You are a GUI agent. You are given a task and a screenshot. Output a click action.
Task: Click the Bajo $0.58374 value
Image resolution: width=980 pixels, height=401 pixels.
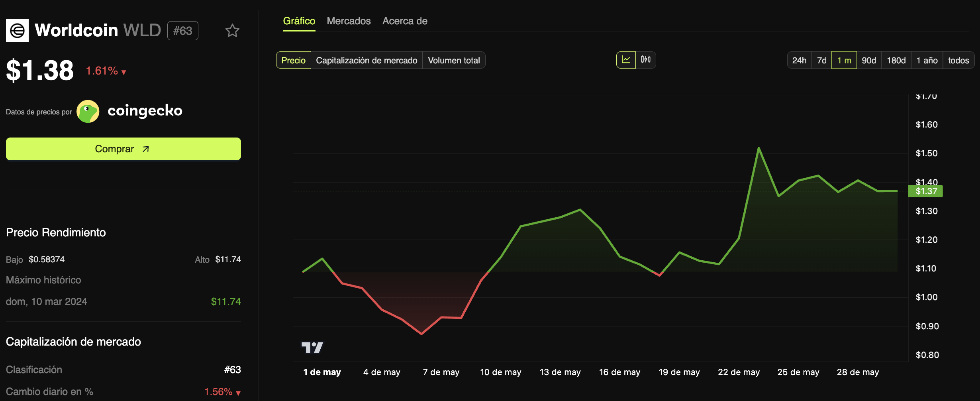(47, 259)
